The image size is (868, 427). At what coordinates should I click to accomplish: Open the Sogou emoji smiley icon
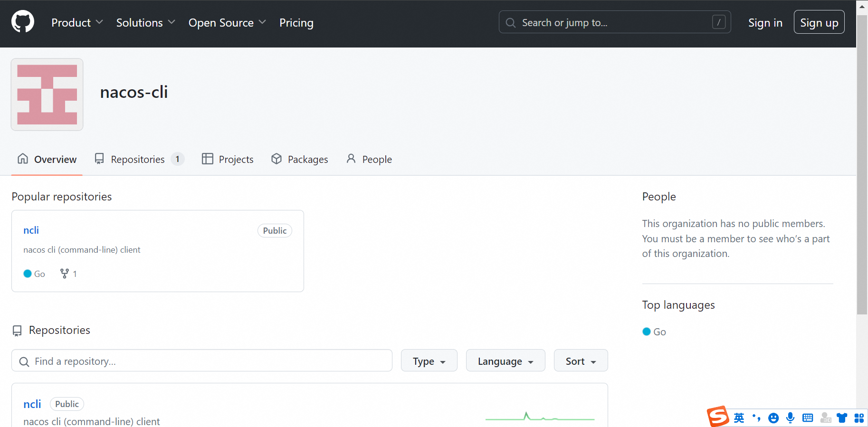[773, 418]
